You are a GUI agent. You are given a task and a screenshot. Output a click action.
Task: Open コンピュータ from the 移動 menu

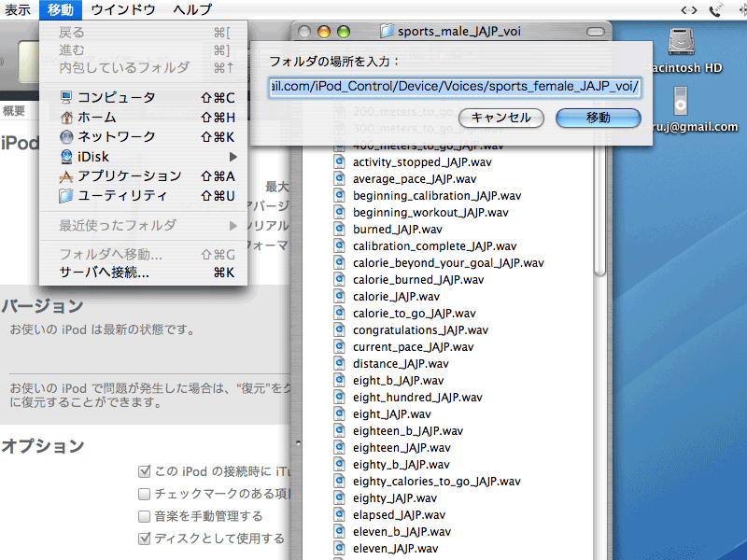point(143,98)
